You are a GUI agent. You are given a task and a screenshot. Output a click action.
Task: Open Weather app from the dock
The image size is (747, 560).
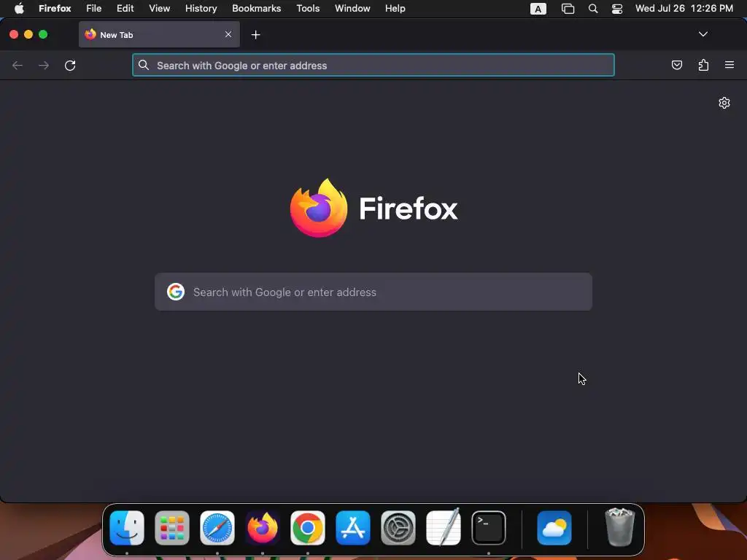click(554, 528)
